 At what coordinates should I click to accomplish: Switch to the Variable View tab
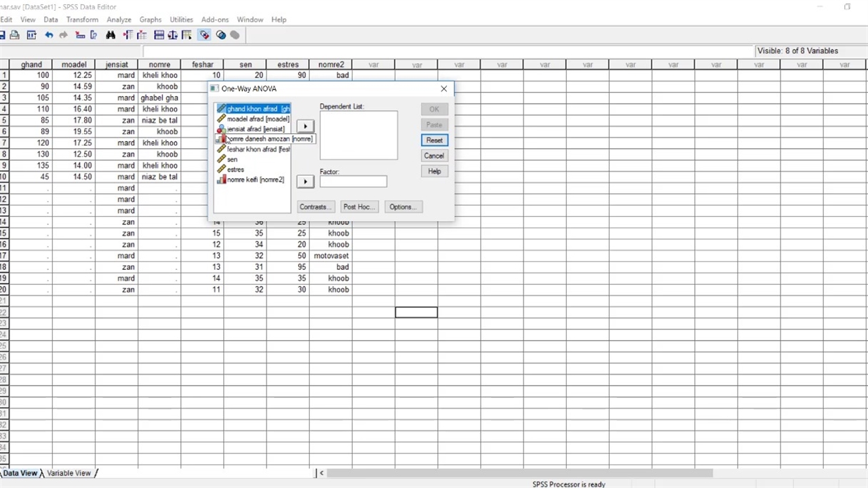click(68, 473)
